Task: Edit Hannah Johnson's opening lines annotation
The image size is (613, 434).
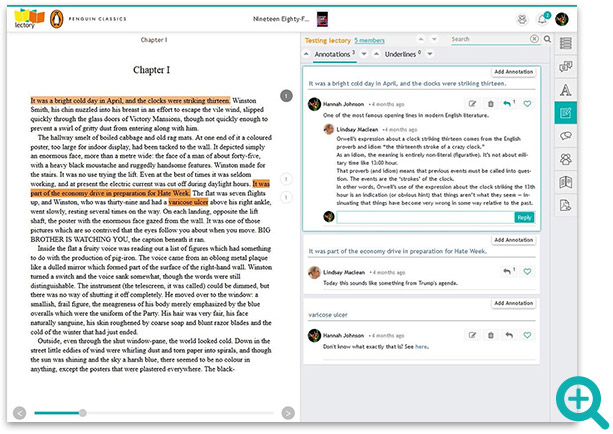Action: (x=472, y=104)
